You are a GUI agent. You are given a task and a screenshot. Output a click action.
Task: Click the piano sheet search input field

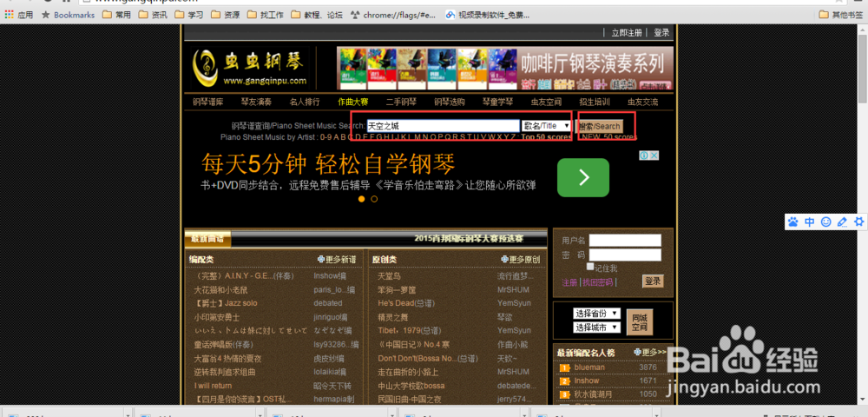tap(443, 126)
